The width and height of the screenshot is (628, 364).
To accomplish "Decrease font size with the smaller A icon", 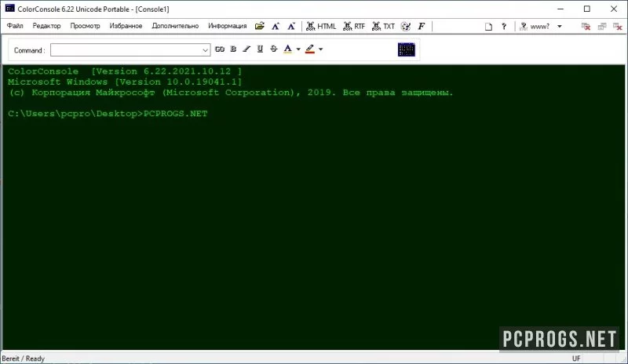I will coord(291,27).
